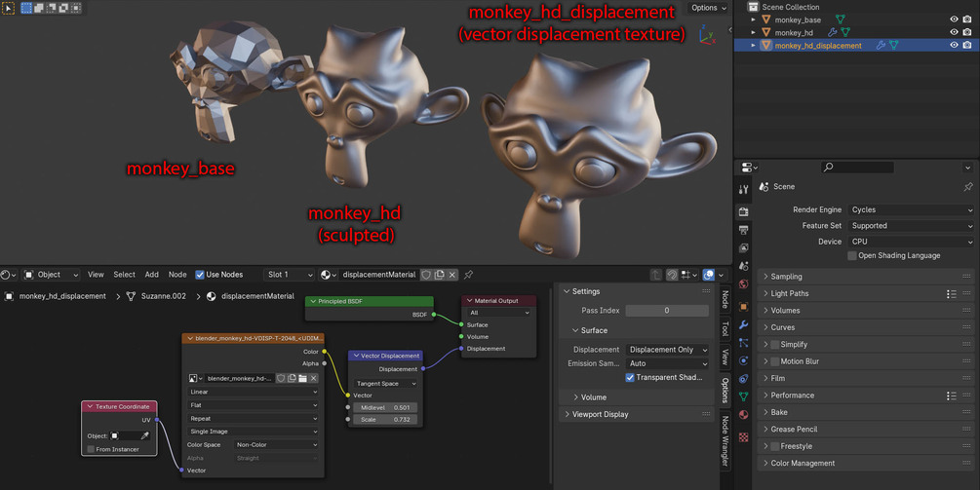
Task: Expand the monkey_base tree row arrow
Action: [x=753, y=20]
